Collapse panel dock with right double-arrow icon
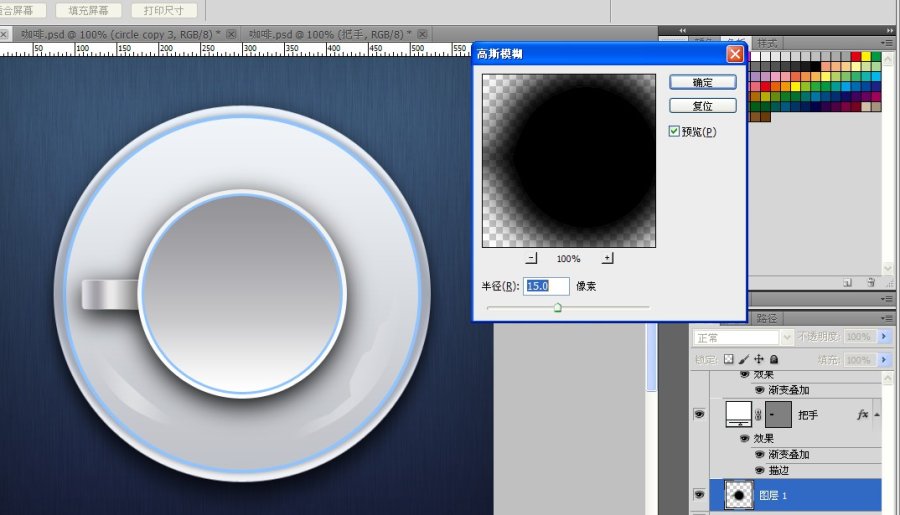The height and width of the screenshot is (515, 900). [890, 30]
